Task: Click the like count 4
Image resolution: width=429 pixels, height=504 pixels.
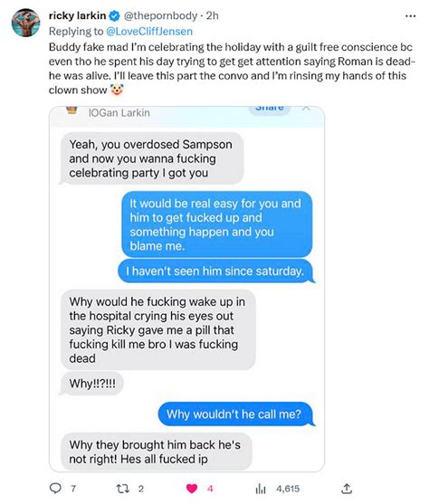Action: [x=210, y=489]
